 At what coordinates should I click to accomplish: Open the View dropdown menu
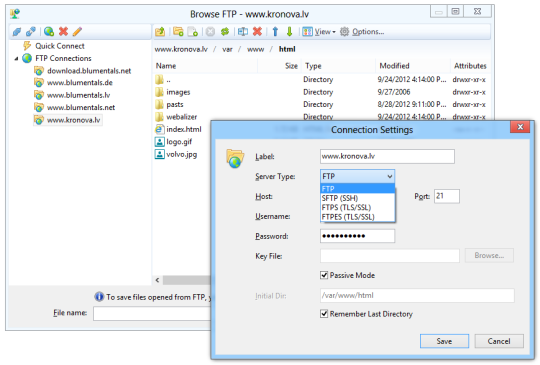319,32
